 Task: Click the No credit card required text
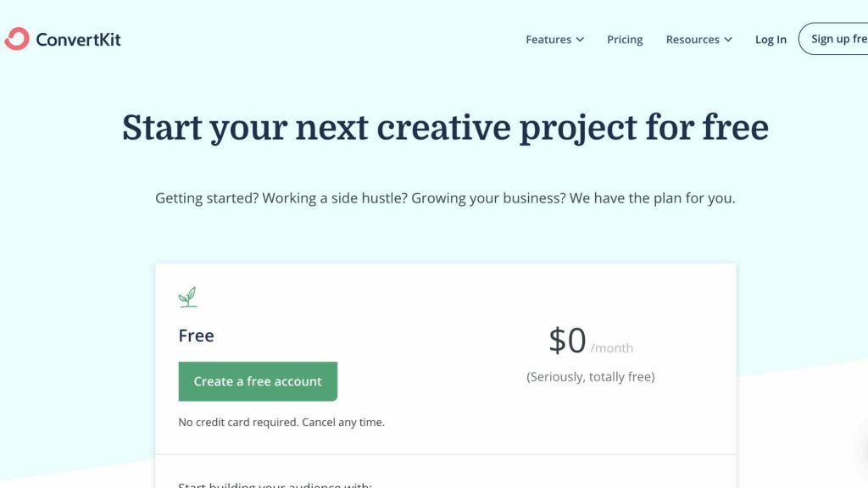[238, 422]
